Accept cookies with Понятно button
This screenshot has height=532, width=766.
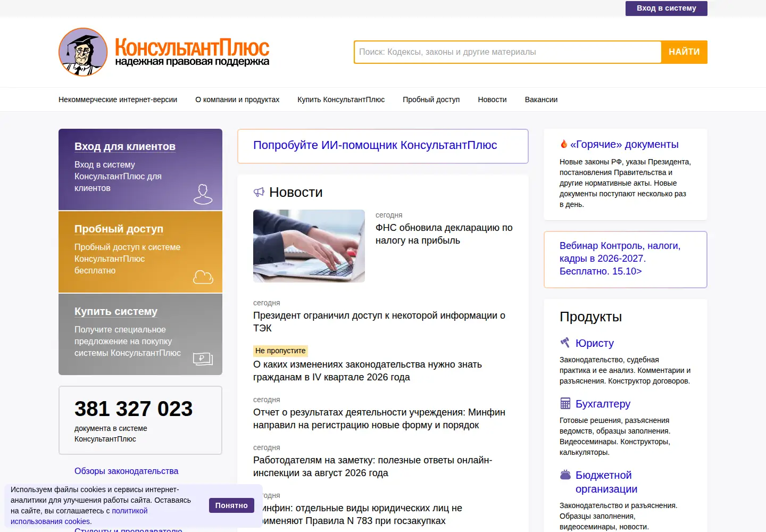pos(231,505)
